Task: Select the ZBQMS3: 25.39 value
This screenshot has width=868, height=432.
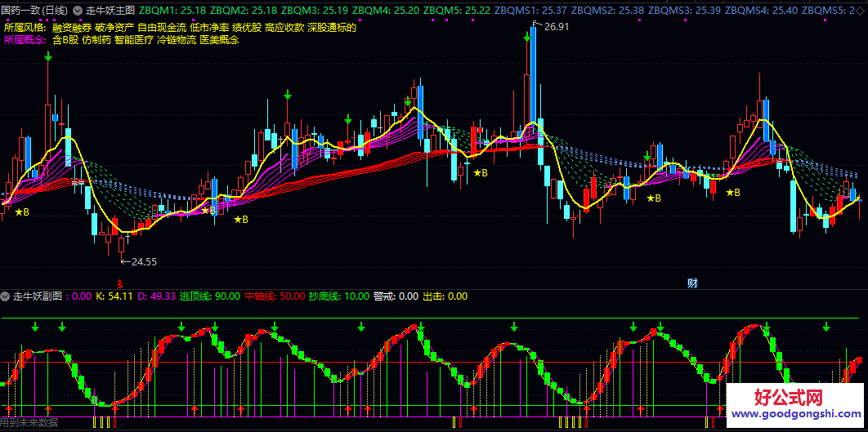Action: click(x=684, y=10)
